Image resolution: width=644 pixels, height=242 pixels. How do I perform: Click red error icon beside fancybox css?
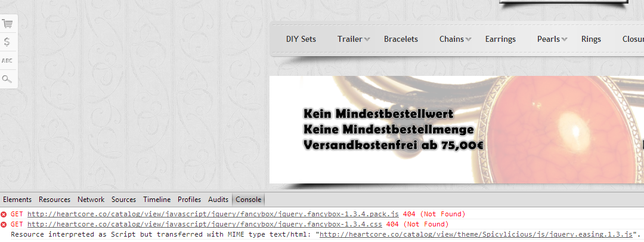pyautogui.click(x=4, y=225)
